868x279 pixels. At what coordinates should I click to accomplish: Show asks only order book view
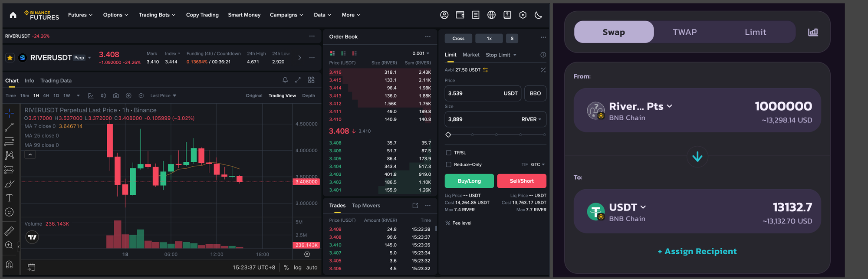[x=355, y=53]
